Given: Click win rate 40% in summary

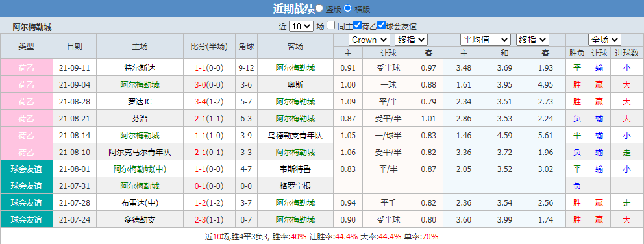Looking at the screenshot, I should pyautogui.click(x=298, y=237).
